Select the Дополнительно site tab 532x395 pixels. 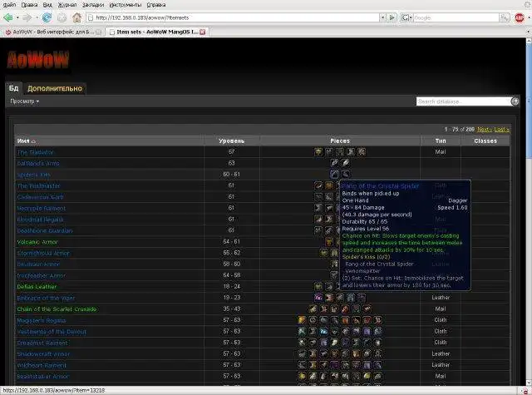point(55,89)
